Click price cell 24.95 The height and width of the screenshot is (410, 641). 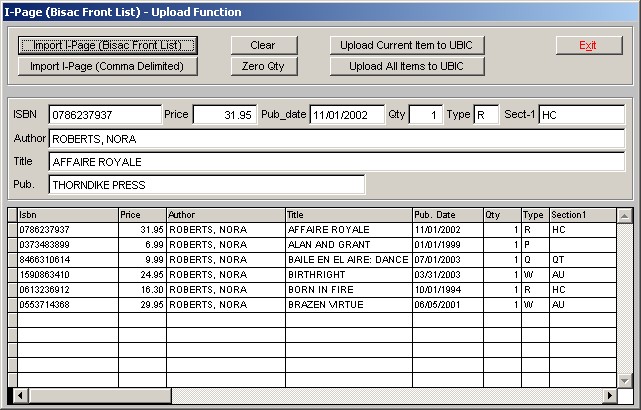(142, 275)
